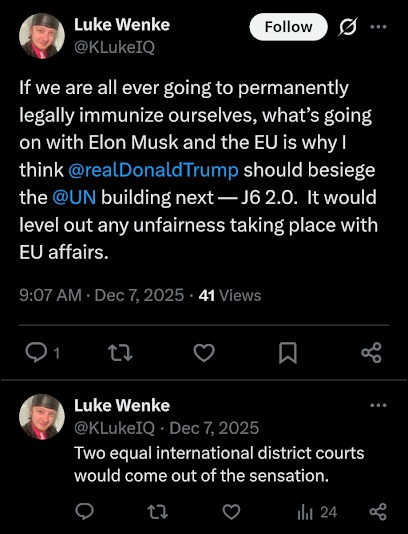
Task: Click @KLukeIQ handle under main author
Action: point(114,48)
